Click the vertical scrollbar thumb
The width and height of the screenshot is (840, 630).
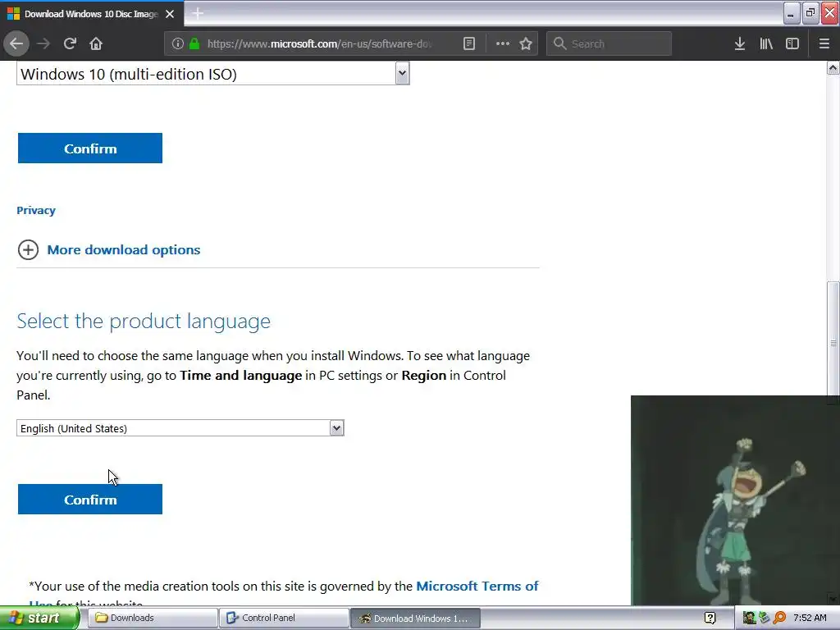click(x=833, y=343)
